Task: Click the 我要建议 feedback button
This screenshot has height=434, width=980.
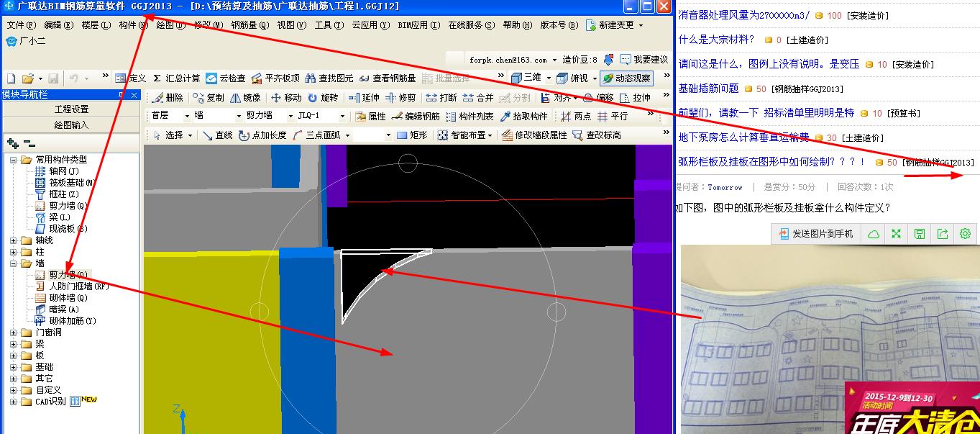Action: tap(644, 60)
